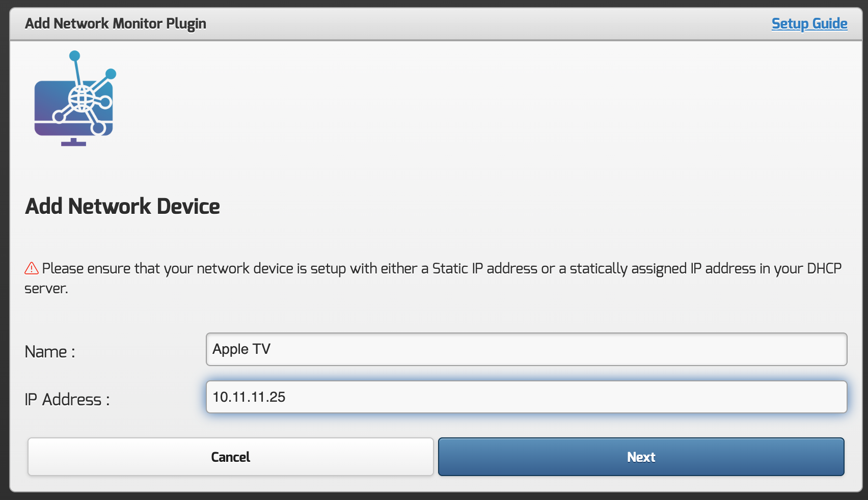Click the lower-left hollow node on plugin icon
The width and height of the screenshot is (868, 500).
click(59, 117)
